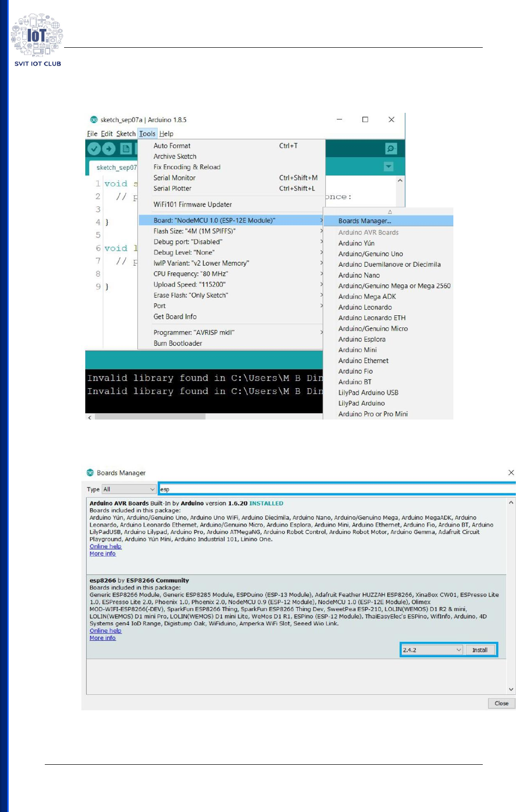Open Online help link under esp8266
516x812 pixels.
click(106, 631)
